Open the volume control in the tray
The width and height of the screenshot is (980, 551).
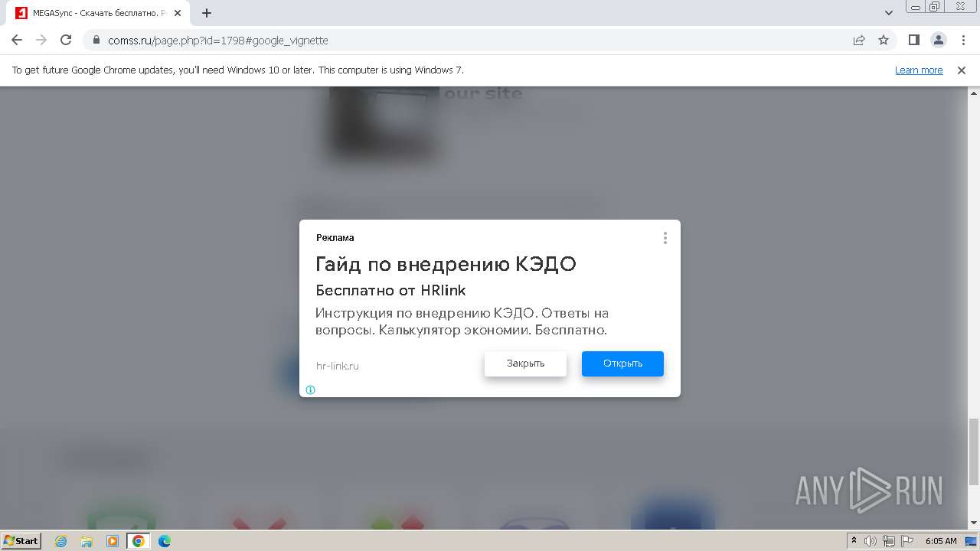click(x=871, y=541)
